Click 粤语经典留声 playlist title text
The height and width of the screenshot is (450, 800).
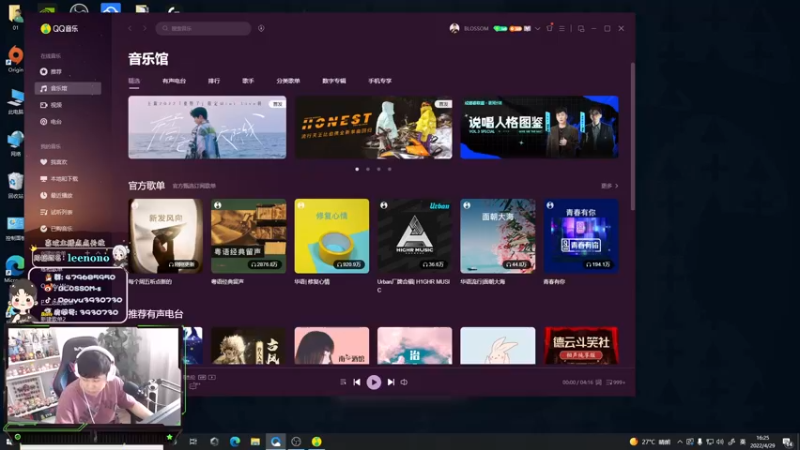click(x=227, y=282)
